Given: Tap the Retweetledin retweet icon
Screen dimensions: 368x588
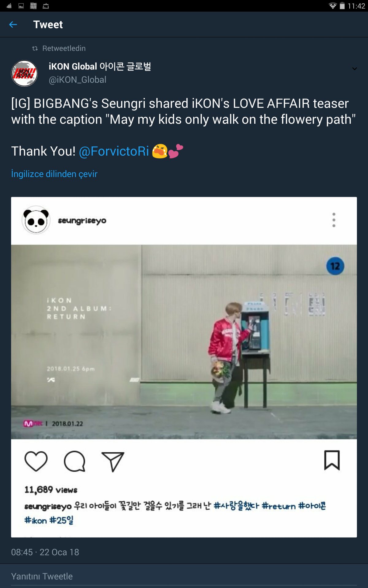Looking at the screenshot, I should 35,48.
